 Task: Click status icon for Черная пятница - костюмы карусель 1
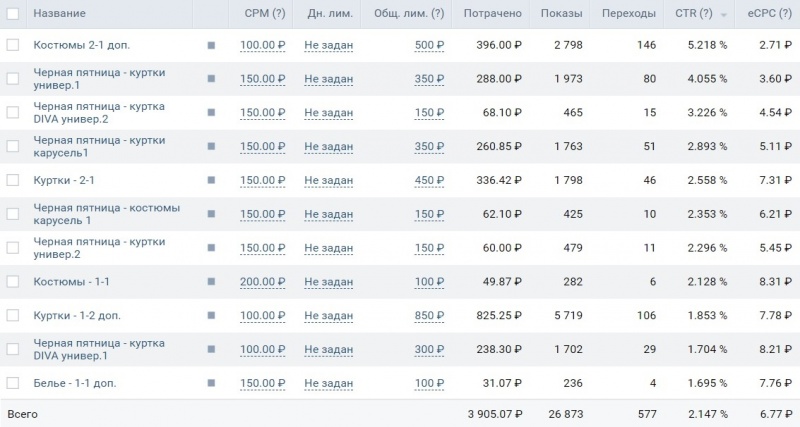pyautogui.click(x=211, y=214)
